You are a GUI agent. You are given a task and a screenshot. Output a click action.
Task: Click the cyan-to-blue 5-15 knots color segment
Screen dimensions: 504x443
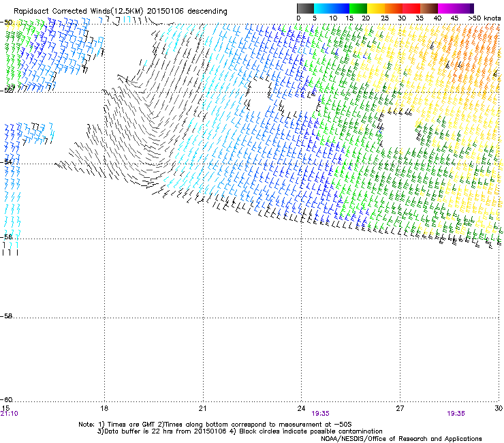332,8
